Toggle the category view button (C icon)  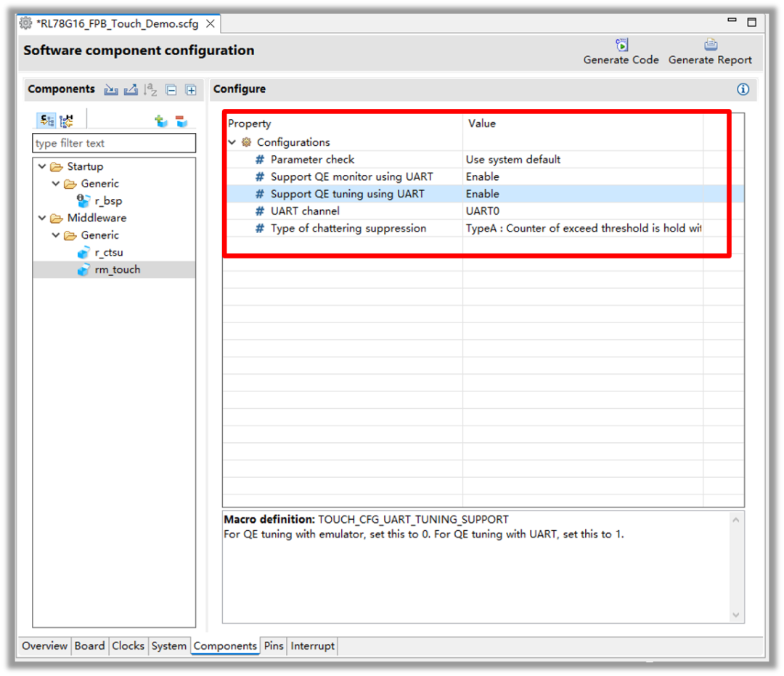point(46,121)
